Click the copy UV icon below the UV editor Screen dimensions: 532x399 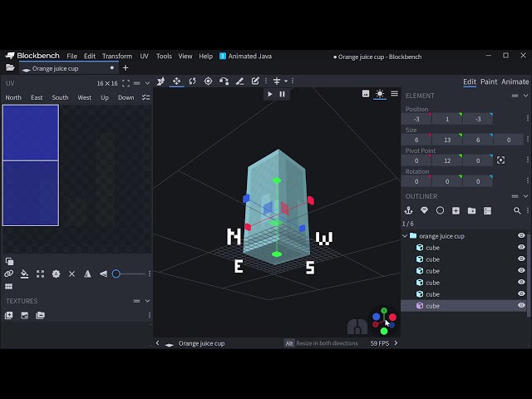point(9,261)
